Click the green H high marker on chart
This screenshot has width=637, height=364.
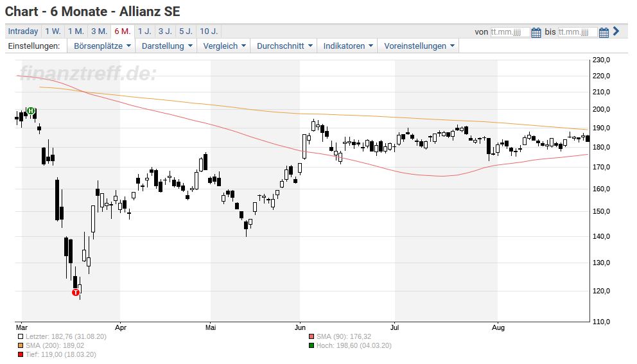pyautogui.click(x=31, y=110)
